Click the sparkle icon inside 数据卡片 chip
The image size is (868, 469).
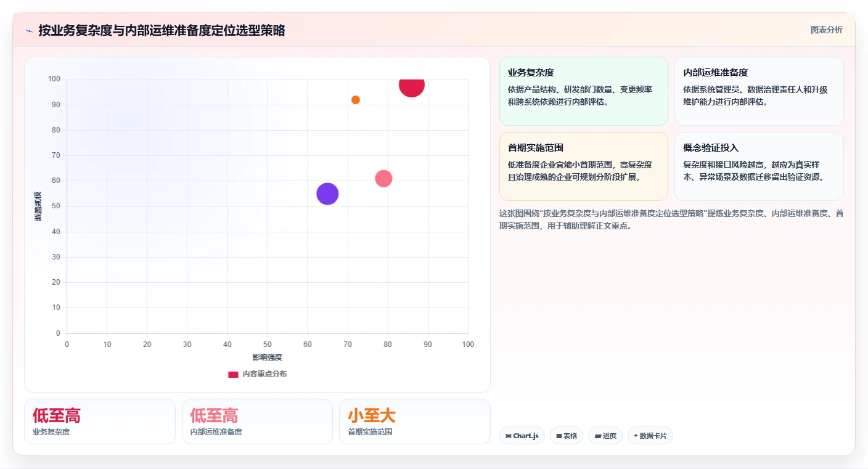point(636,436)
